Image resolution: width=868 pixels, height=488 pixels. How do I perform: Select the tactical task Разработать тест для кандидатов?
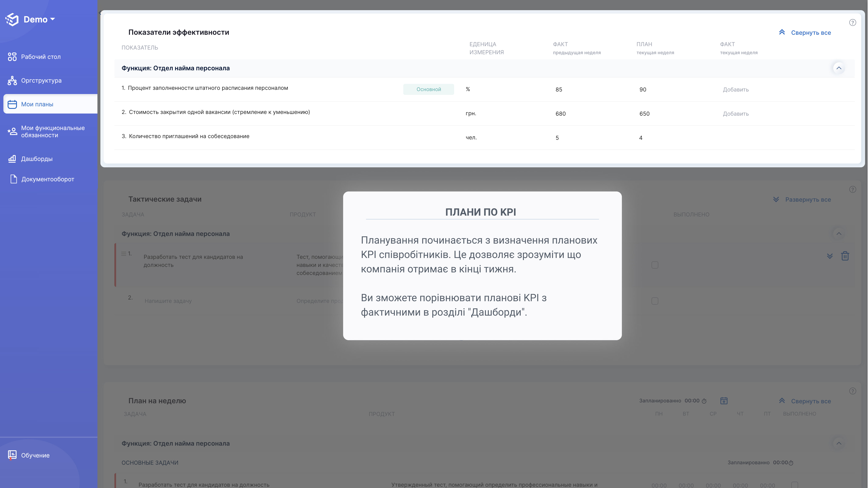click(x=193, y=261)
